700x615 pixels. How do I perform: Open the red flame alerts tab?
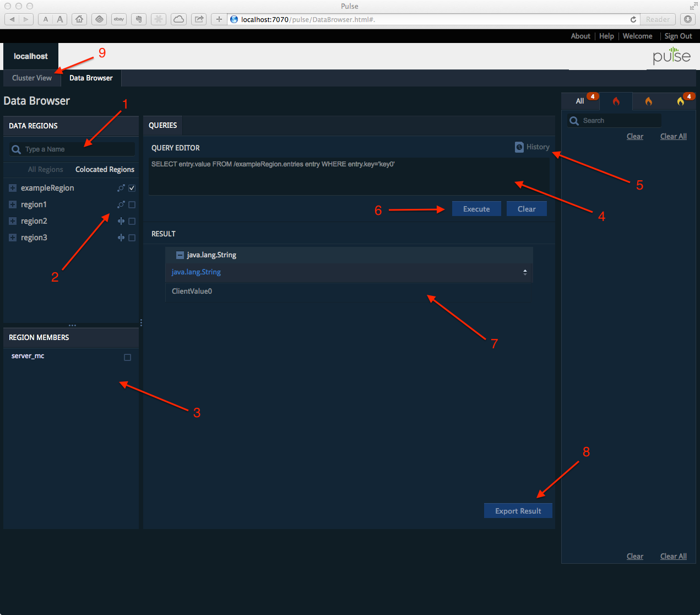(616, 101)
